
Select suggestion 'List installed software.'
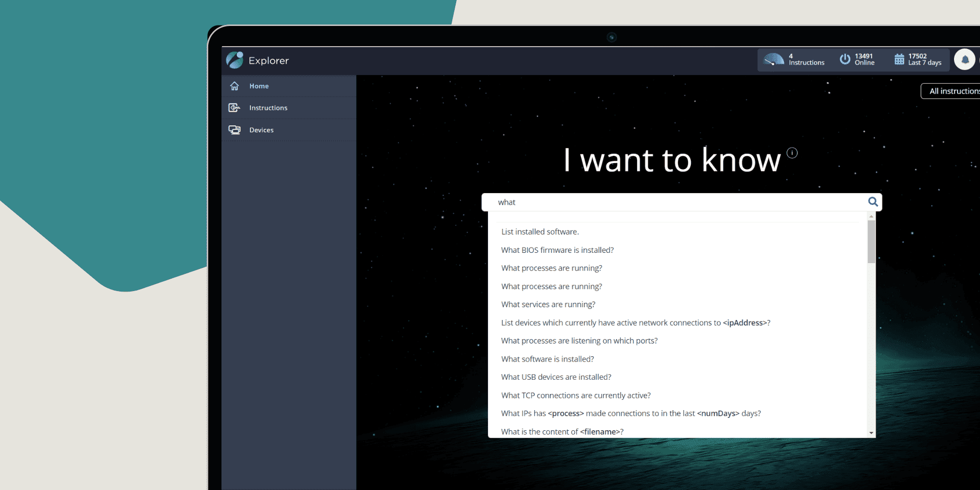click(539, 231)
